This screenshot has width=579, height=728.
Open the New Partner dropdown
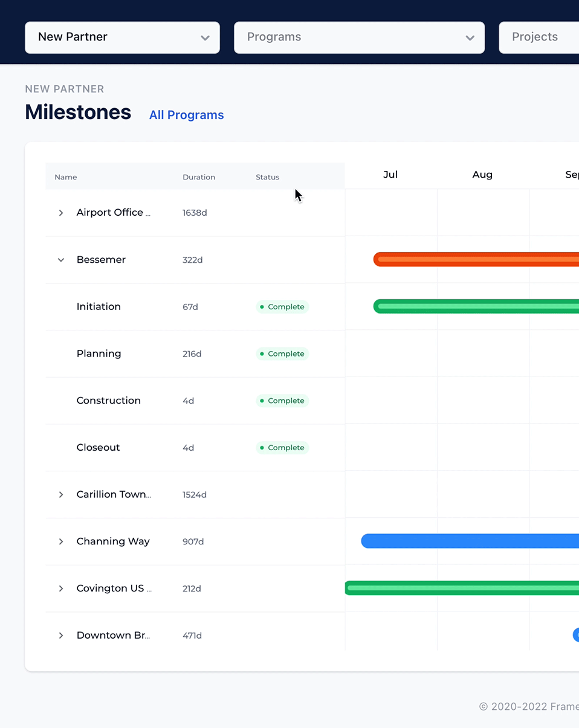[x=122, y=37]
